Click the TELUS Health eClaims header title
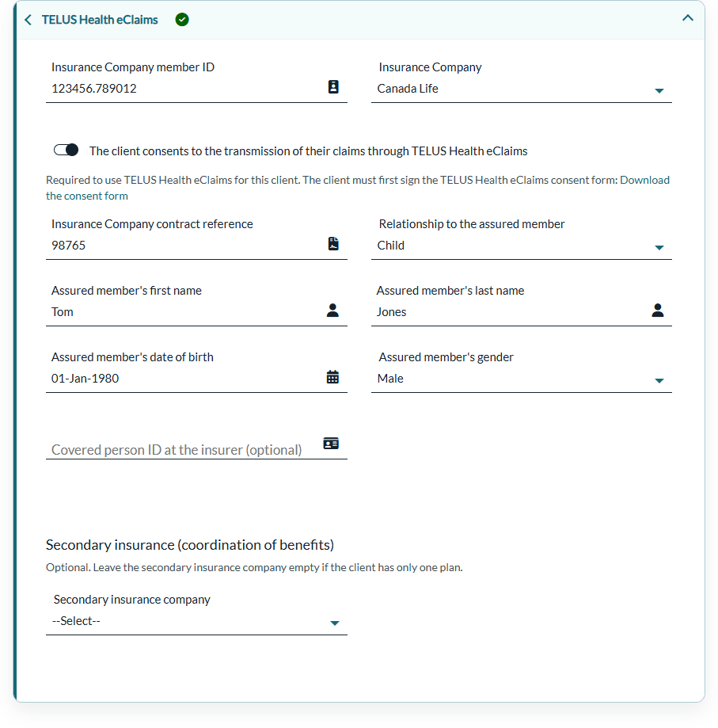Image resolution: width=718 pixels, height=728 pixels. coord(100,20)
